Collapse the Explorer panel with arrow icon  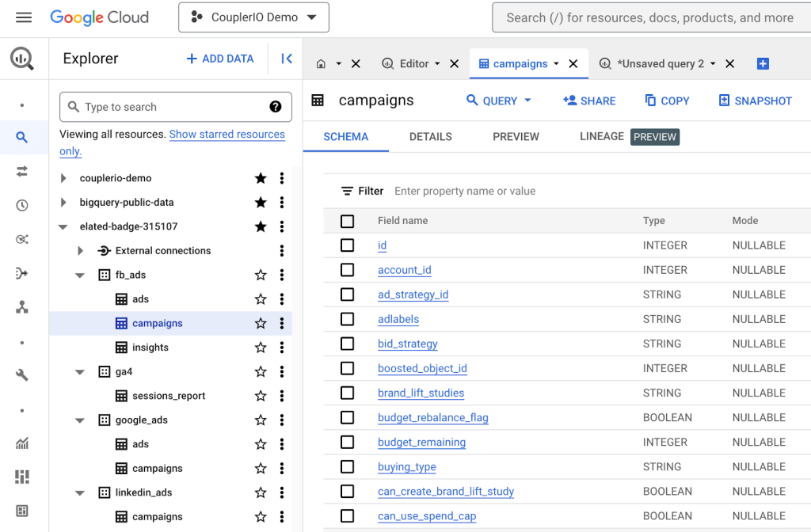point(286,59)
